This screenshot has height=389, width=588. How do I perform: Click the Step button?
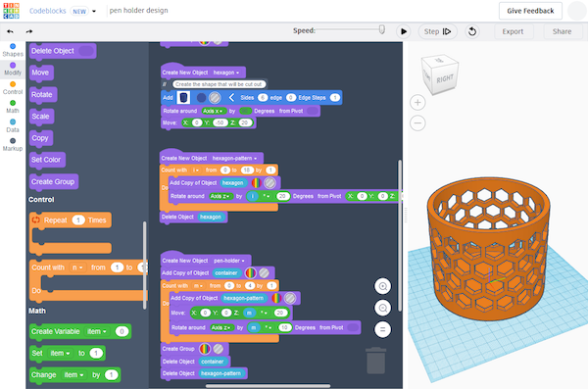click(437, 31)
